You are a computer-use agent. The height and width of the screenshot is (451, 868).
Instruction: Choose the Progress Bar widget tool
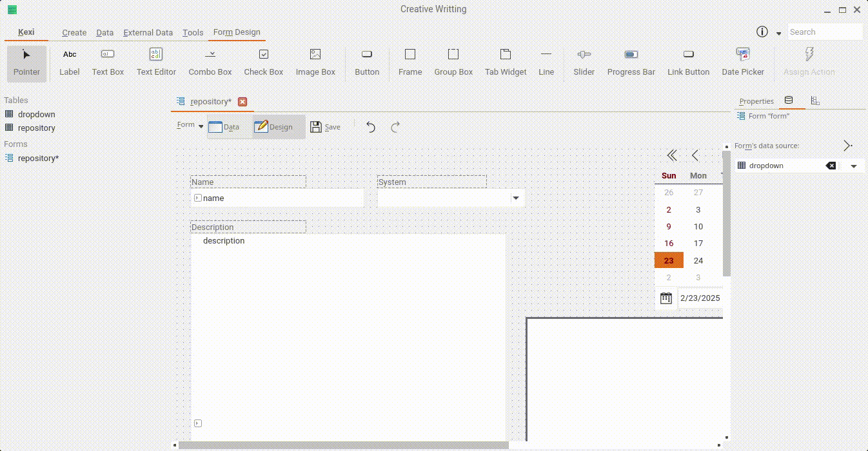(x=631, y=63)
